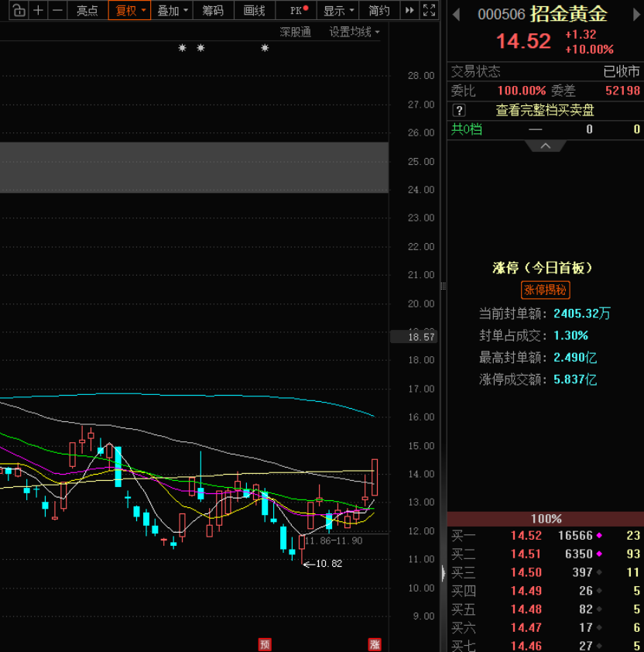Image resolution: width=644 pixels, height=652 pixels.
Task: Click 深股通 label
Action: pos(295,32)
